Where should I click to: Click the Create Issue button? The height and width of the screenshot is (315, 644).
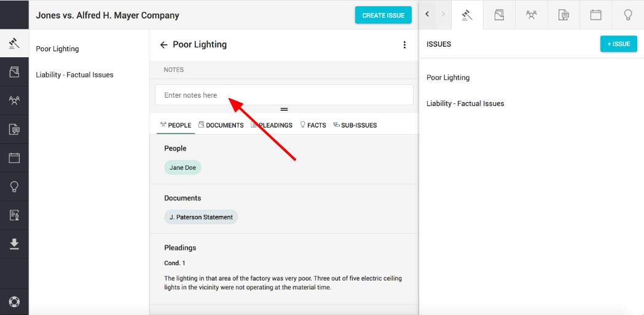point(383,15)
